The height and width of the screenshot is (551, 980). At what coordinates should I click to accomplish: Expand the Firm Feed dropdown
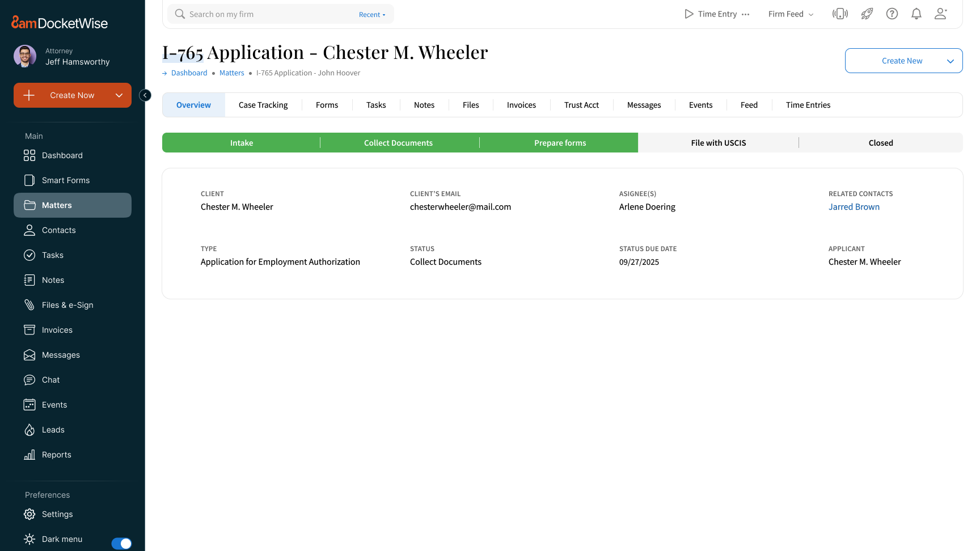coord(791,14)
